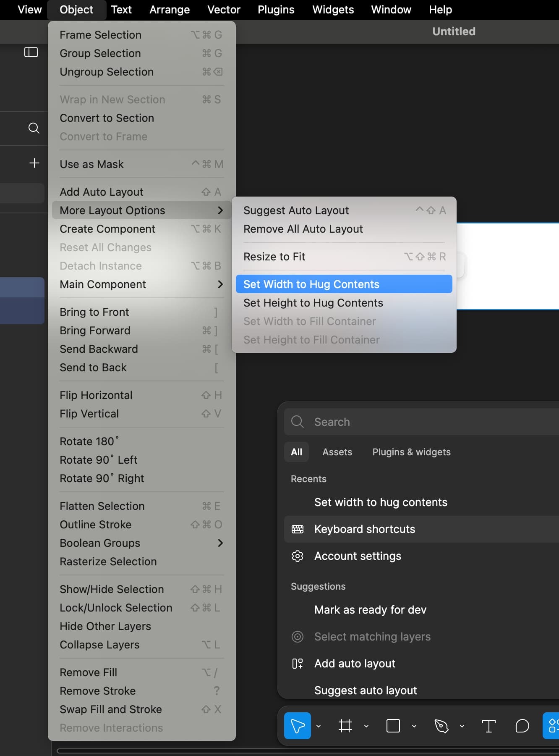Choose Rotate 90° Left
Screen dimensions: 559x756
click(142, 460)
